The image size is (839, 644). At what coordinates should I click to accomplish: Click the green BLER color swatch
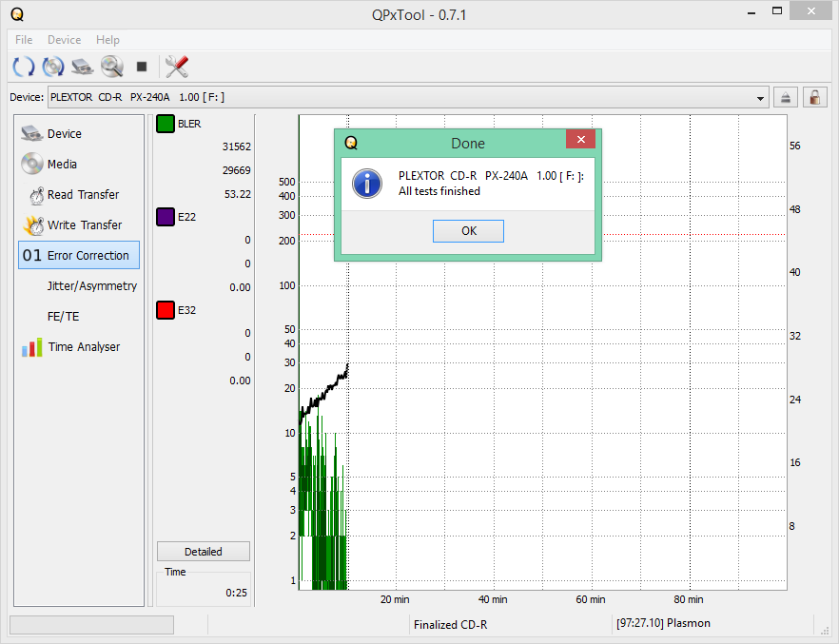(x=166, y=124)
